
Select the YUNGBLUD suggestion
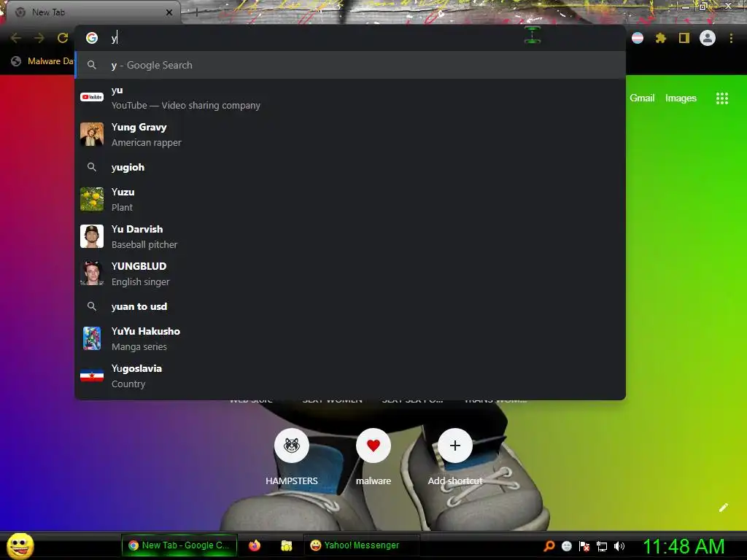pyautogui.click(x=350, y=273)
